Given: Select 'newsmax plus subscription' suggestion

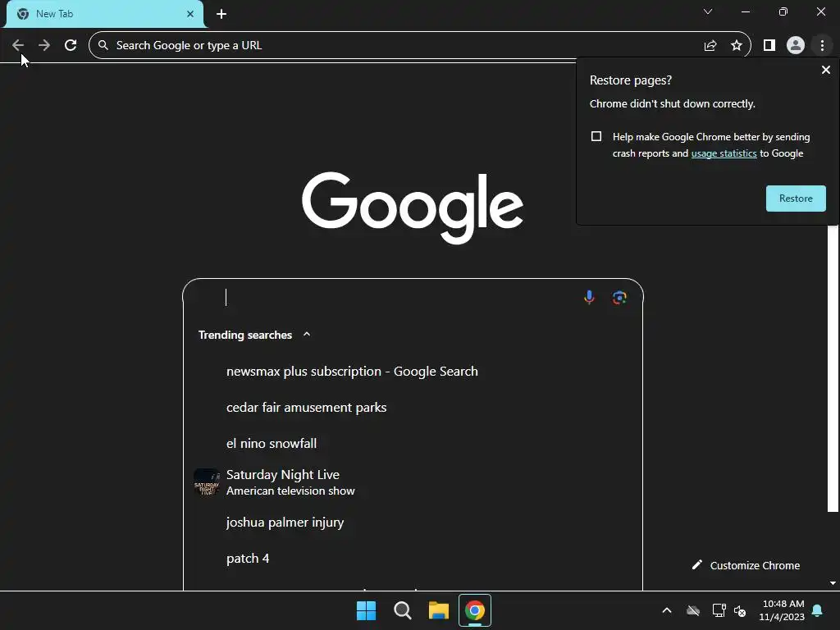Looking at the screenshot, I should pos(413,372).
